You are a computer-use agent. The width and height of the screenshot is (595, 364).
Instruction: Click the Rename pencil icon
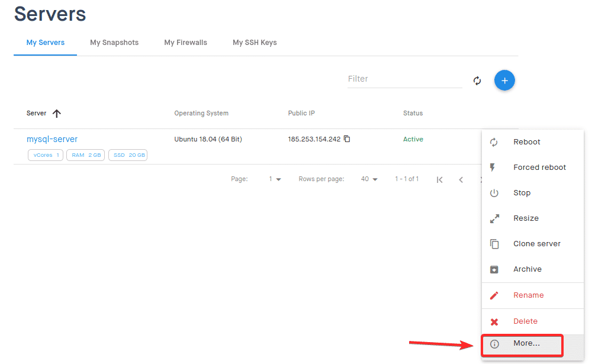(494, 295)
